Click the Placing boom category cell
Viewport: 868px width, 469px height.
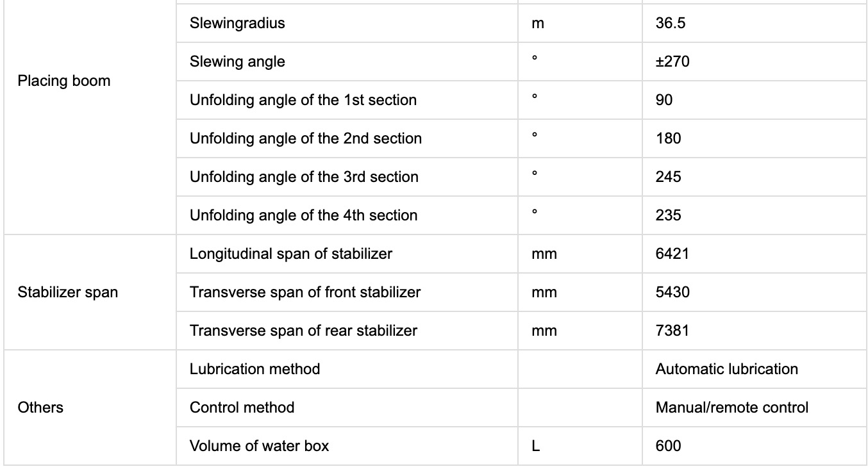click(64, 81)
